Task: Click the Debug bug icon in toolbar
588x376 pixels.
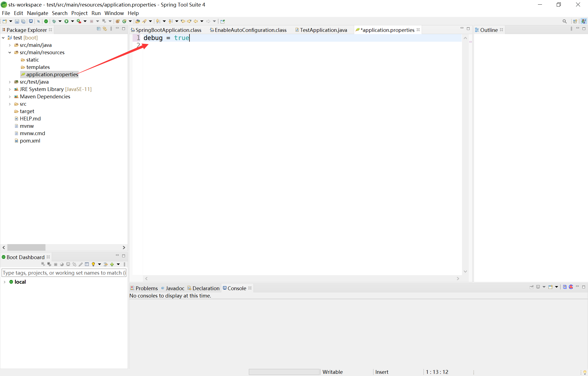Action: (54, 21)
